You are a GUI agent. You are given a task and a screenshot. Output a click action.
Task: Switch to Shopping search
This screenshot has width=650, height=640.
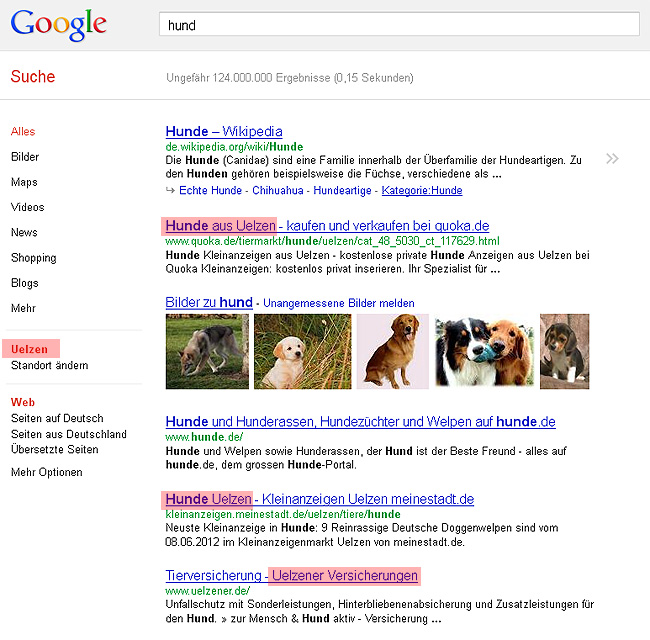pos(34,257)
